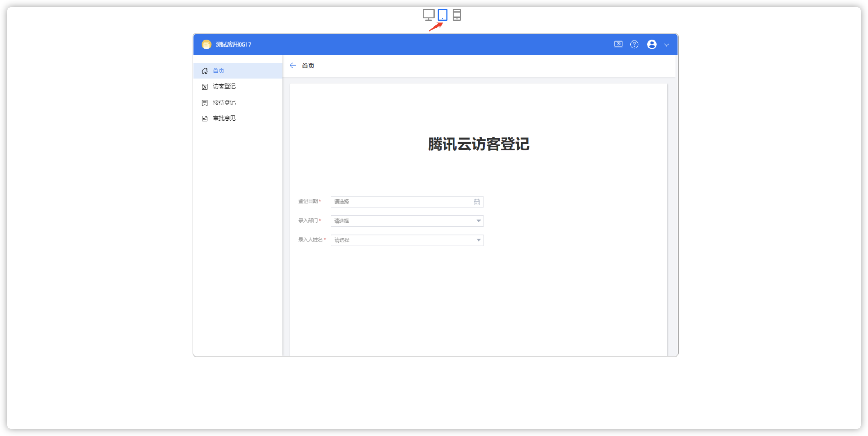Open 接待登记 in the sidebar
Viewport: 868px width, 436px height.
[238, 102]
